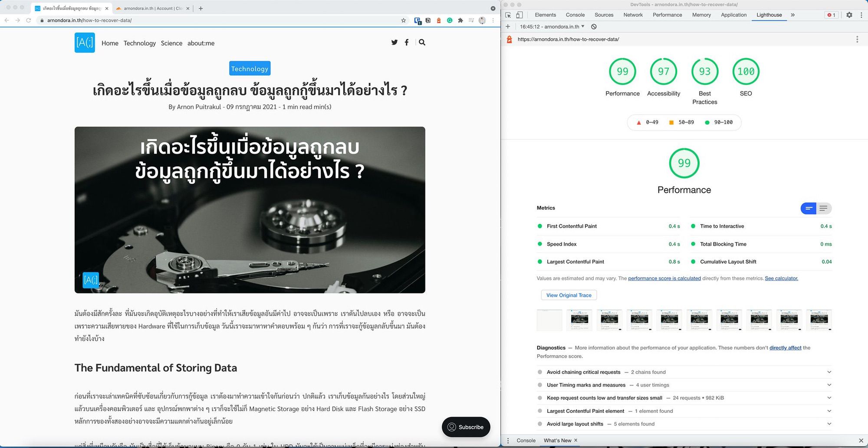Open a new browser tab
Image resolution: width=868 pixels, height=448 pixels.
click(x=201, y=8)
